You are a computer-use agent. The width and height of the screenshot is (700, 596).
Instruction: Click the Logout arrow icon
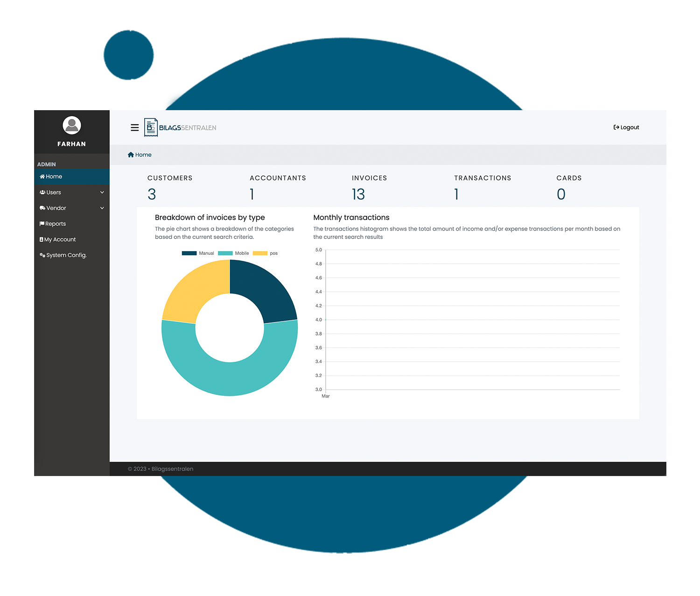(616, 127)
